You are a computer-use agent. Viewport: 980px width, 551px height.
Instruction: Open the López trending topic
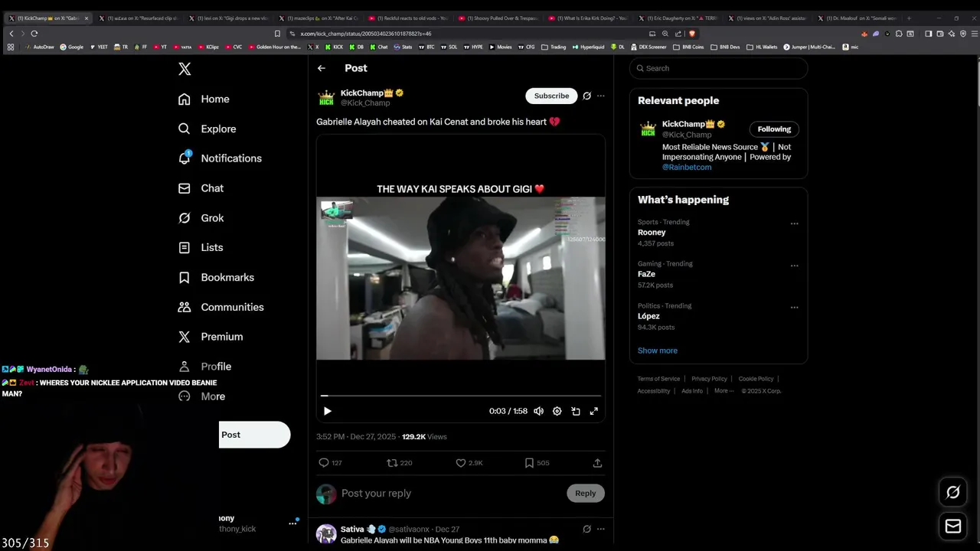click(648, 316)
